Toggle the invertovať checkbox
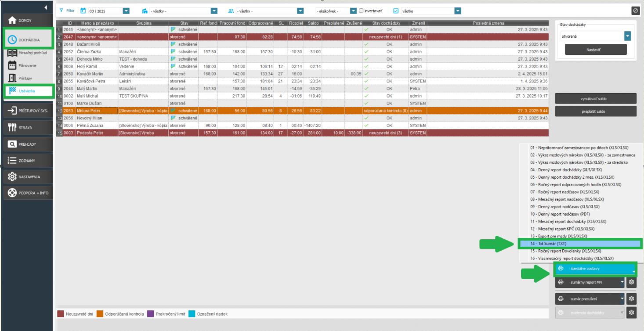 coord(361,11)
